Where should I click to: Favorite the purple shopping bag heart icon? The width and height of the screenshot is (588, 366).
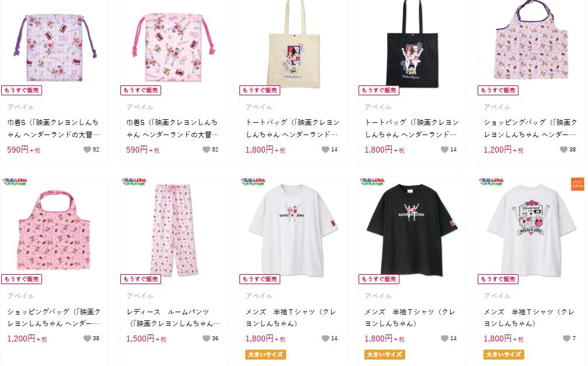563,150
